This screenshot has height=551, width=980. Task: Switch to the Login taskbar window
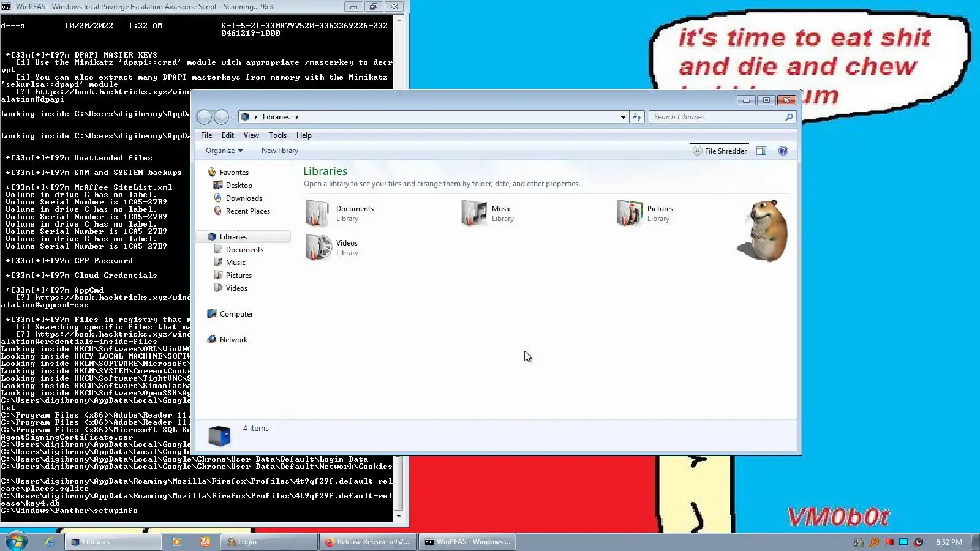[268, 542]
